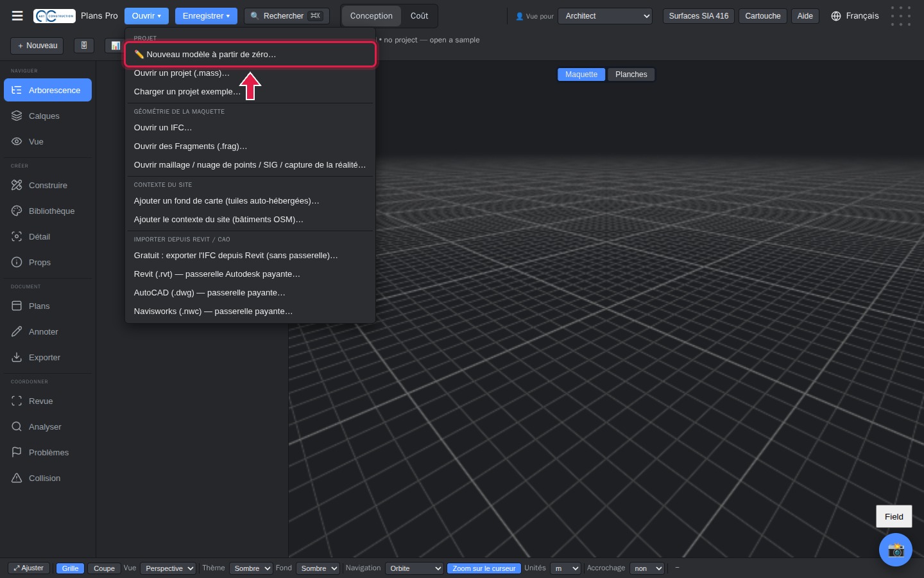Choose Nouveau modèle à partir de zéro
This screenshot has height=578, width=924.
click(250, 55)
